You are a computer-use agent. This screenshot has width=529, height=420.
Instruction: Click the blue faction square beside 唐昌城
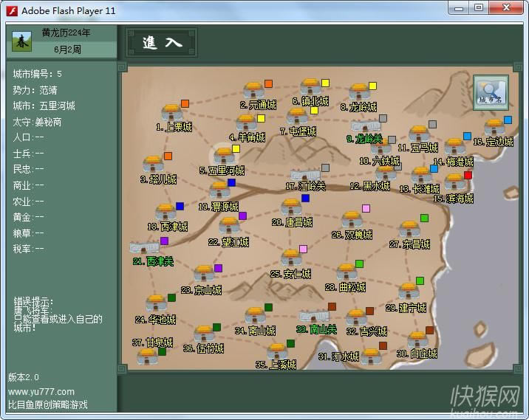click(305, 198)
